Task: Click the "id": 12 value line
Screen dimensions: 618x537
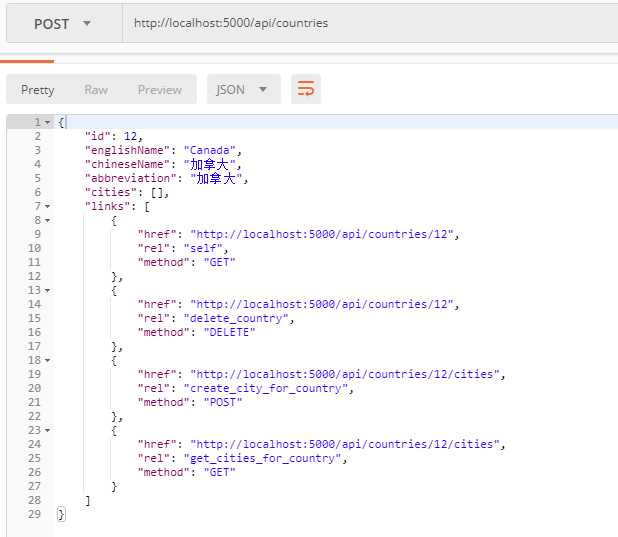Action: [x=114, y=136]
